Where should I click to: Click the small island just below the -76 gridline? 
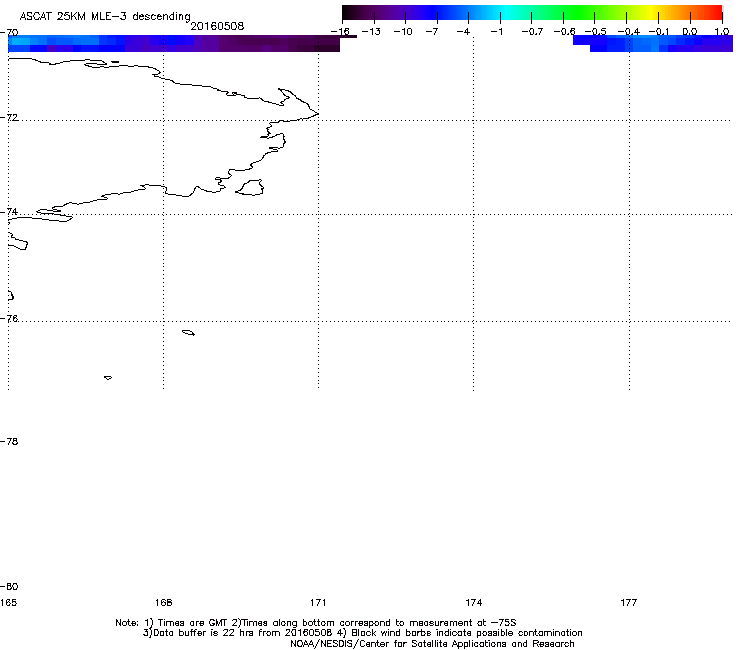[188, 333]
